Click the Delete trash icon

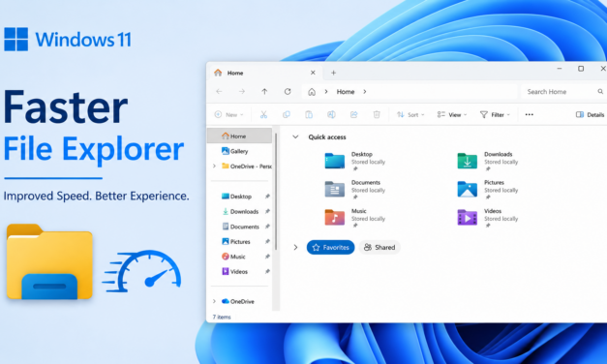[377, 114]
